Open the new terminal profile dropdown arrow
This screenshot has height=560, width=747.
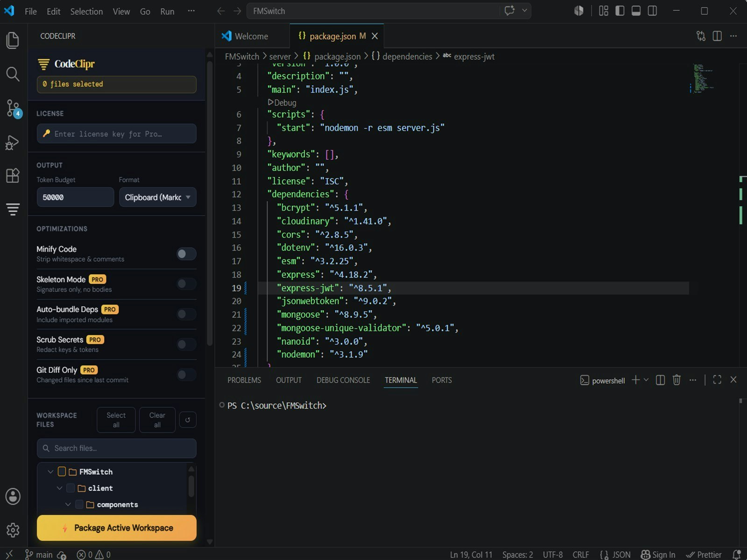tap(646, 380)
